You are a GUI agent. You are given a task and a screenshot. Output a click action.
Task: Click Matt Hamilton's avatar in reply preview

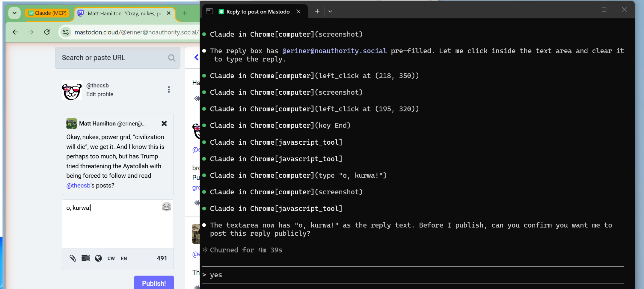71,124
